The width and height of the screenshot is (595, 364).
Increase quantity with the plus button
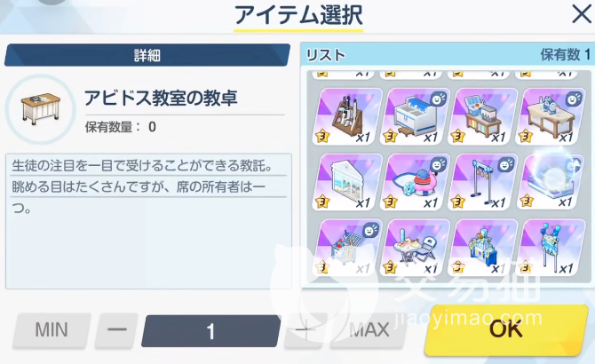(305, 330)
